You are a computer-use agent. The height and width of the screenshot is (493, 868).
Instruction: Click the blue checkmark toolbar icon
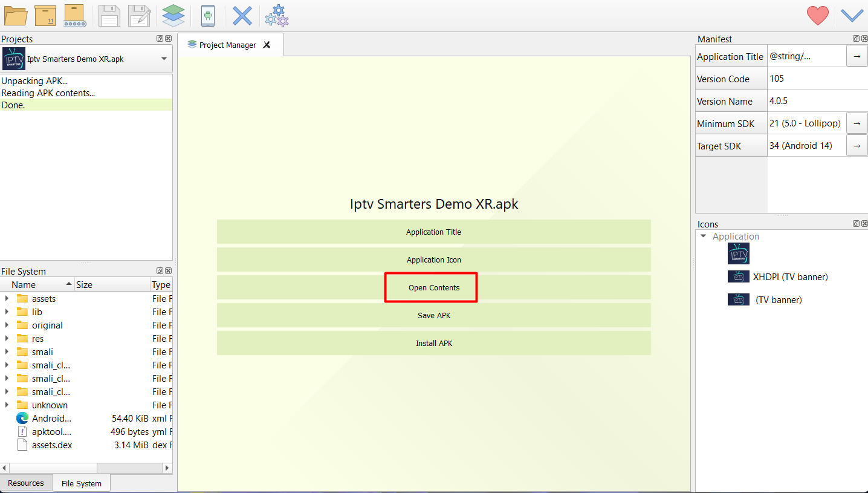point(852,15)
